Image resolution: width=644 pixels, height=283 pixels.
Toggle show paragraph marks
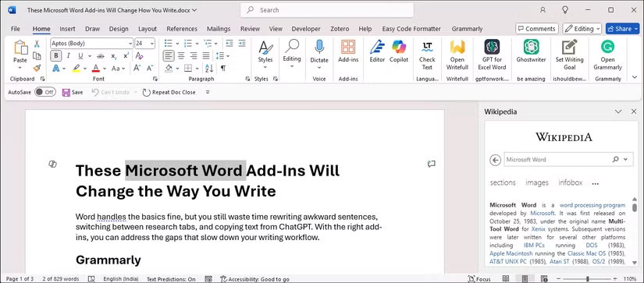pyautogui.click(x=223, y=68)
